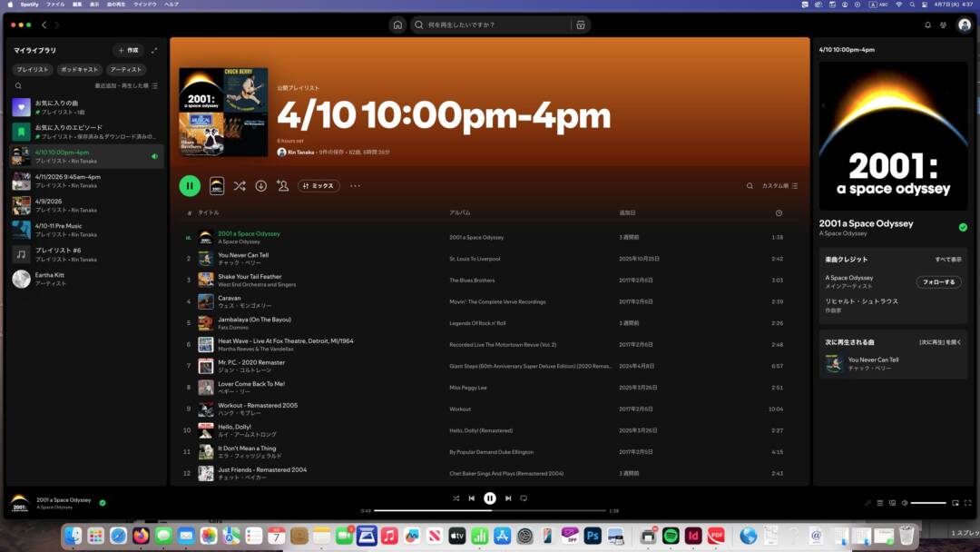The height and width of the screenshot is (552, 980).
Task: Toggle the playlist header shuffle button
Action: pos(240,185)
